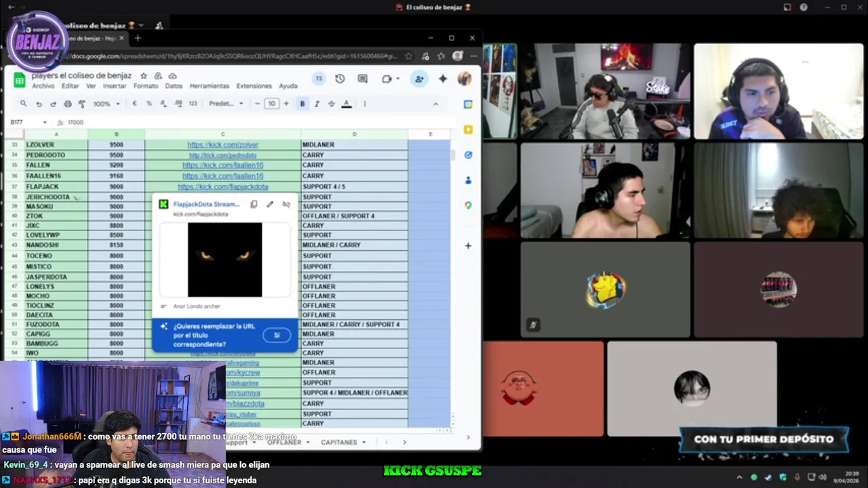Open the kick.com/flapjackdota cell link
The width and height of the screenshot is (868, 488).
point(222,186)
